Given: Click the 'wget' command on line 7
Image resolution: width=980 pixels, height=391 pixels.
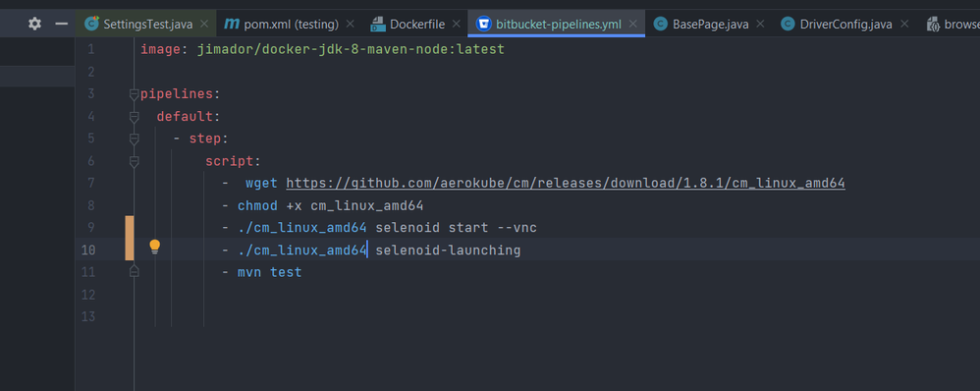Looking at the screenshot, I should tap(261, 184).
